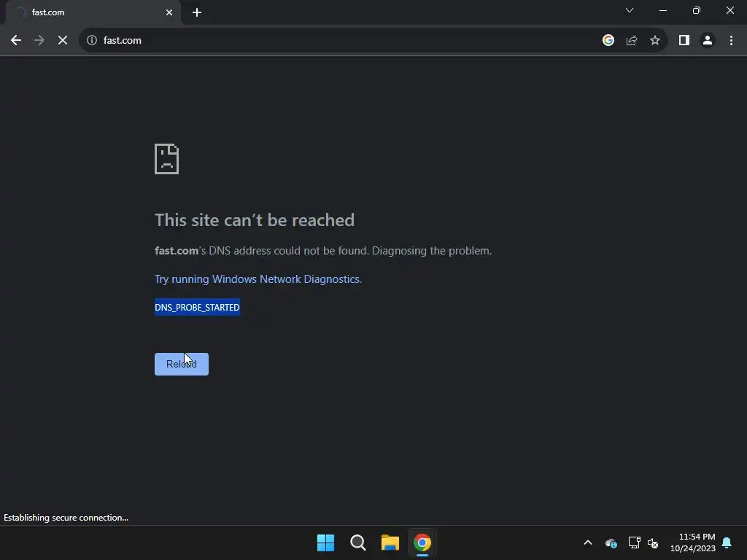747x560 pixels.
Task: Close the fast.com tab
Action: pos(169,12)
